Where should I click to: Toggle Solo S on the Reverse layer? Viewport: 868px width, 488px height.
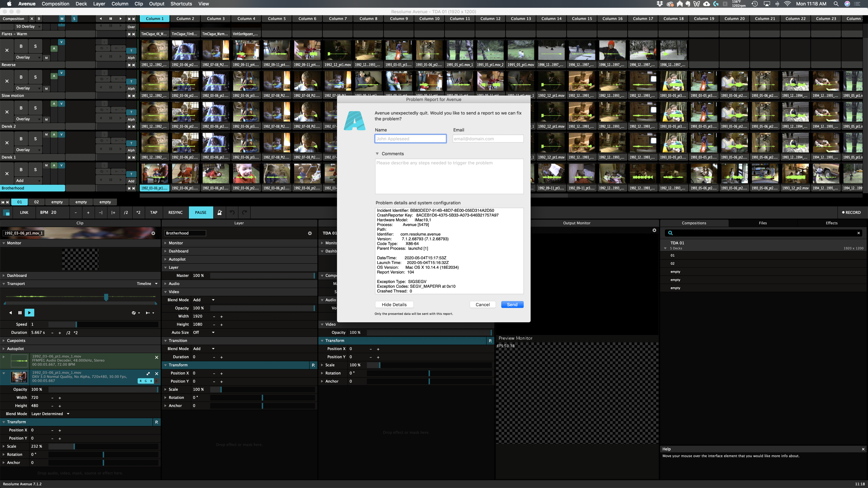tap(35, 46)
